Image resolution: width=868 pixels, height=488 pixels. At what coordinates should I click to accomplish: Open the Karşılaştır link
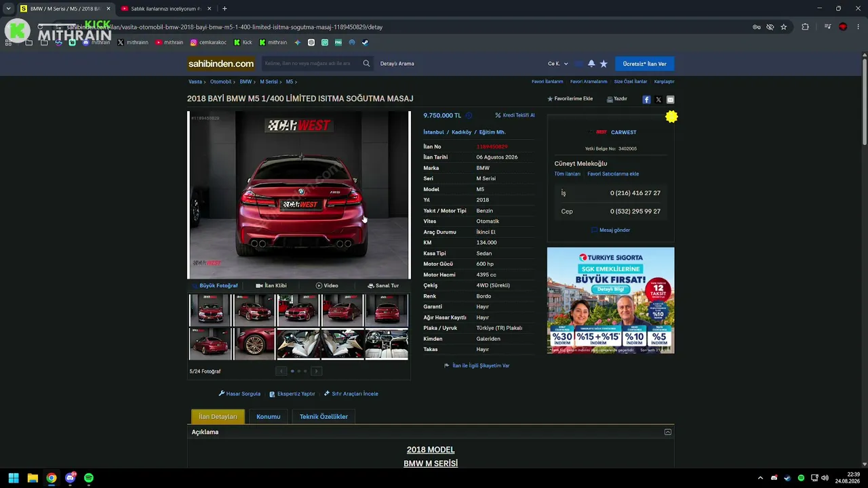[665, 82]
